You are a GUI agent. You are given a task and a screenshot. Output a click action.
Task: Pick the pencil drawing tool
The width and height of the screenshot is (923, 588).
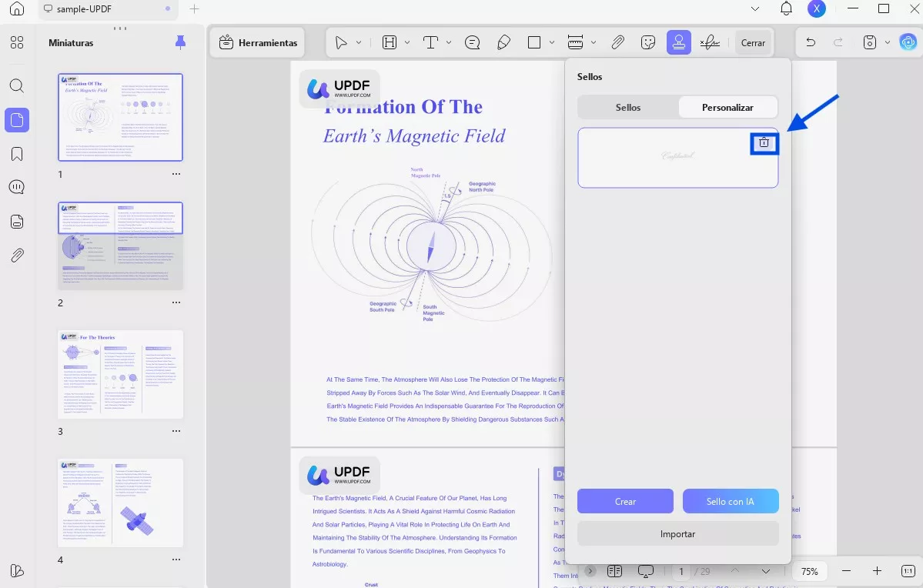point(504,42)
